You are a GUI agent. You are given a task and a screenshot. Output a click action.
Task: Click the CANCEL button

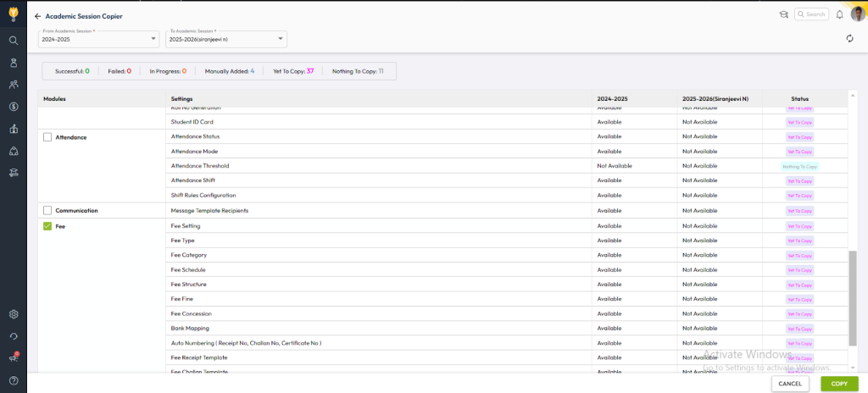coord(790,384)
